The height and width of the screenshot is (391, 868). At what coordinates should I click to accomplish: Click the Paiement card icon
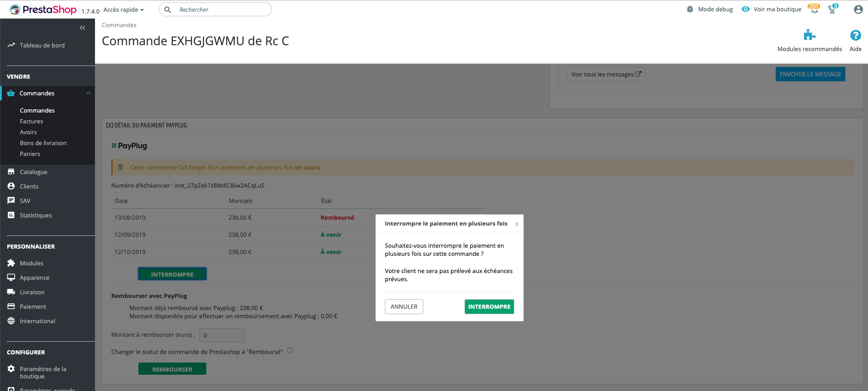pos(11,306)
